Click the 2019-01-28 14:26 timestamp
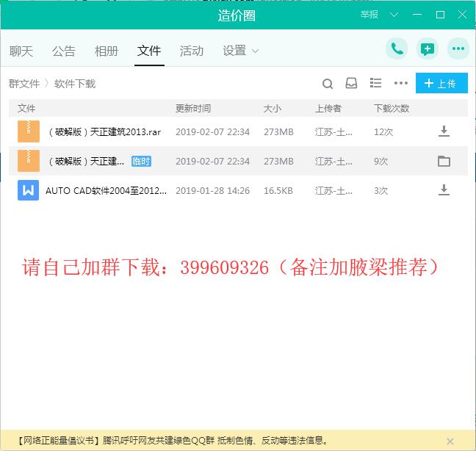 tap(212, 191)
